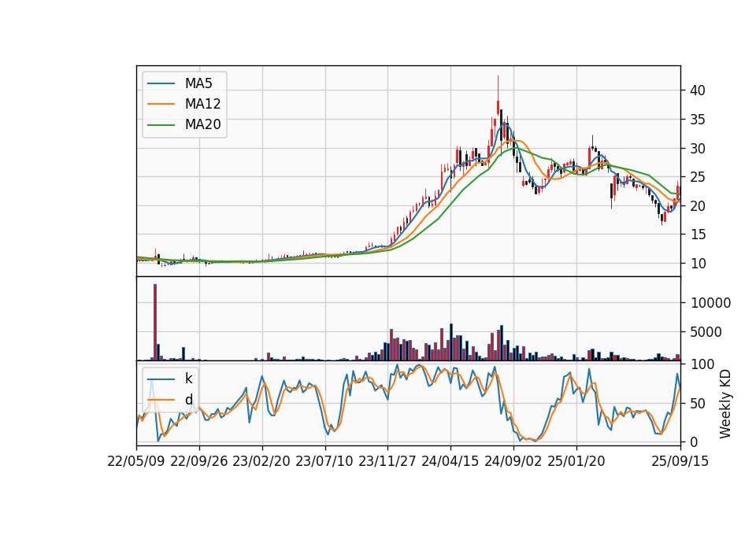Click the highest candlestick wick above 40
The width and height of the screenshot is (756, 543).
click(x=498, y=88)
